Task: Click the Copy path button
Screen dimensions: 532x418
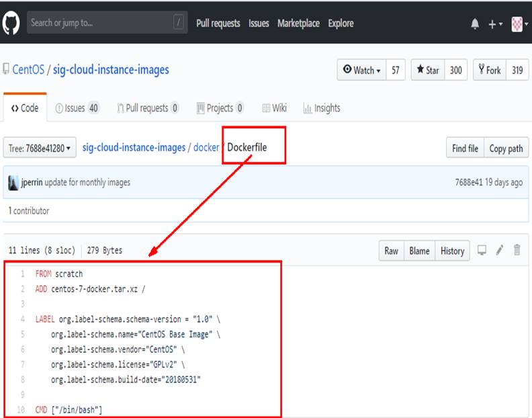Action: (506, 148)
